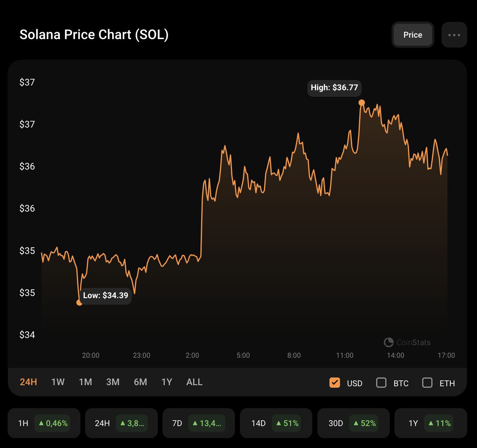Select the 3M time range

(x=113, y=382)
